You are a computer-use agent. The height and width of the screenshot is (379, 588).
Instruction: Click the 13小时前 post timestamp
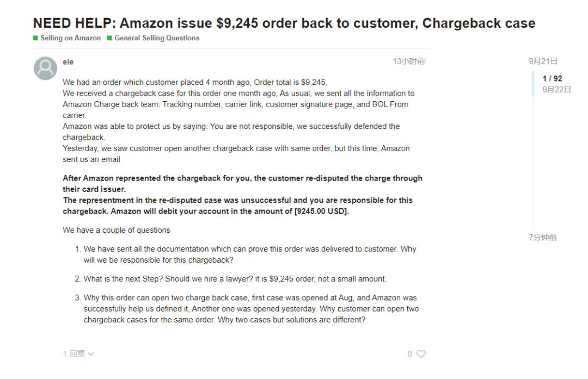[x=409, y=61]
